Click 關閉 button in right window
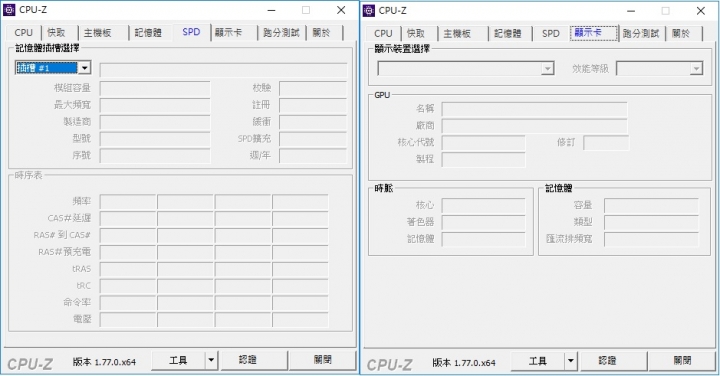Viewport: 720px width, 376px height. coord(682,361)
